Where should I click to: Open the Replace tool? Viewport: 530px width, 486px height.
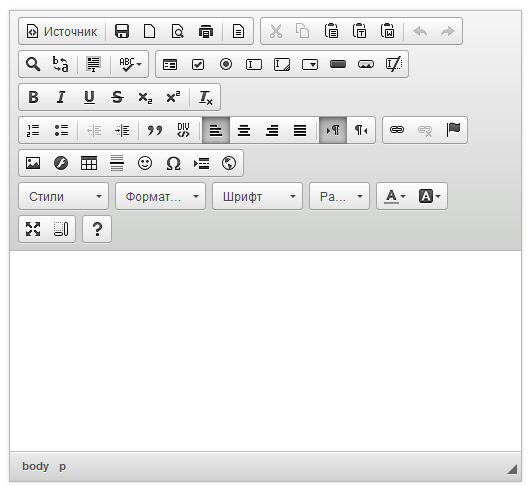[61, 64]
